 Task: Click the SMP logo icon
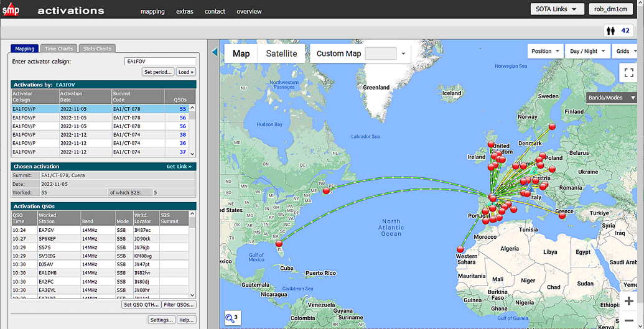pyautogui.click(x=11, y=9)
